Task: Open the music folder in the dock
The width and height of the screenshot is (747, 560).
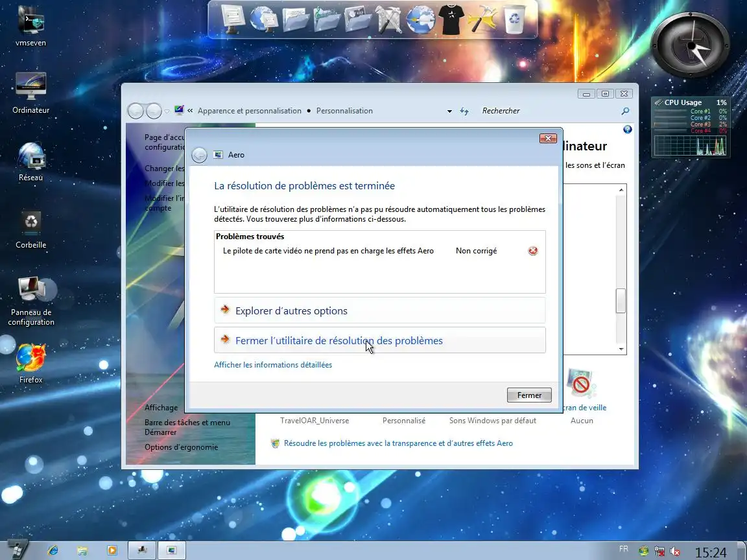Action: [x=326, y=19]
